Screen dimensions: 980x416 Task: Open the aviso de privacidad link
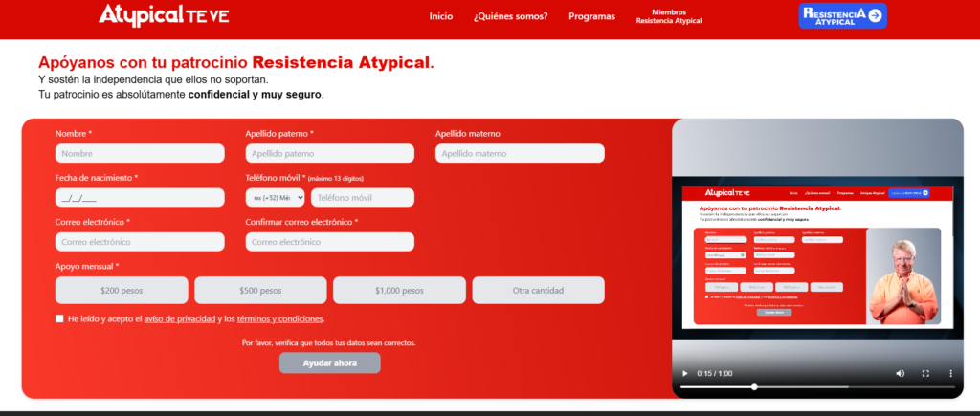179,318
